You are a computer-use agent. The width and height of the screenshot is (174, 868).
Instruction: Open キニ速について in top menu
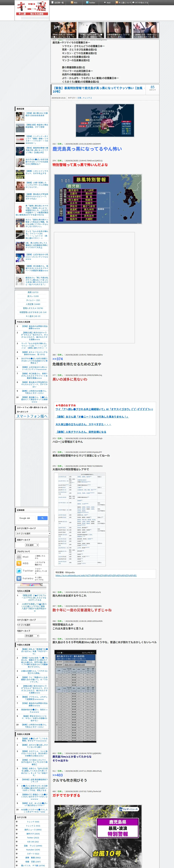coord(125,3)
